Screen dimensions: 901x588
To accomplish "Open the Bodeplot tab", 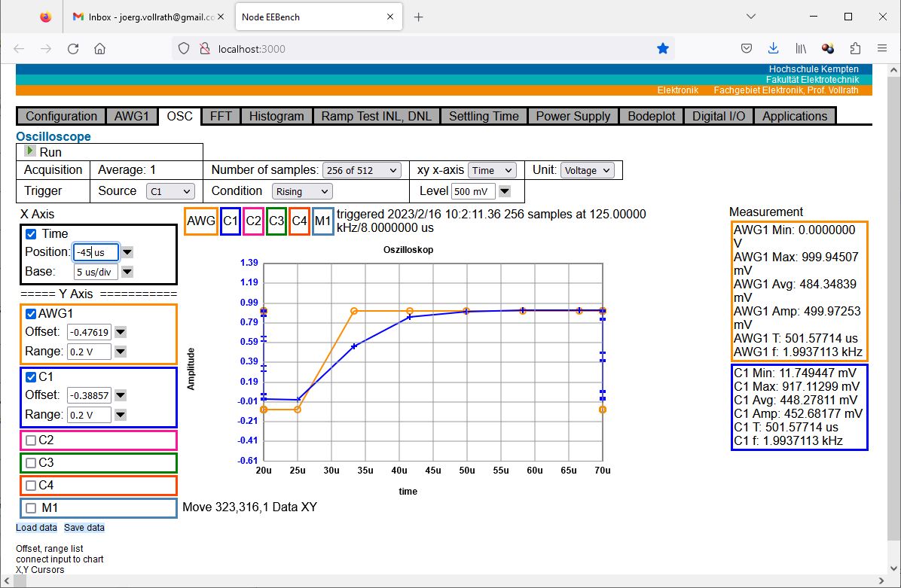I will point(652,116).
